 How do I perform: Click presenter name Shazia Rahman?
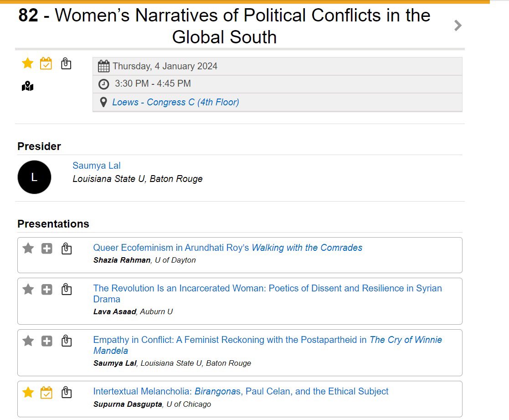[122, 260]
